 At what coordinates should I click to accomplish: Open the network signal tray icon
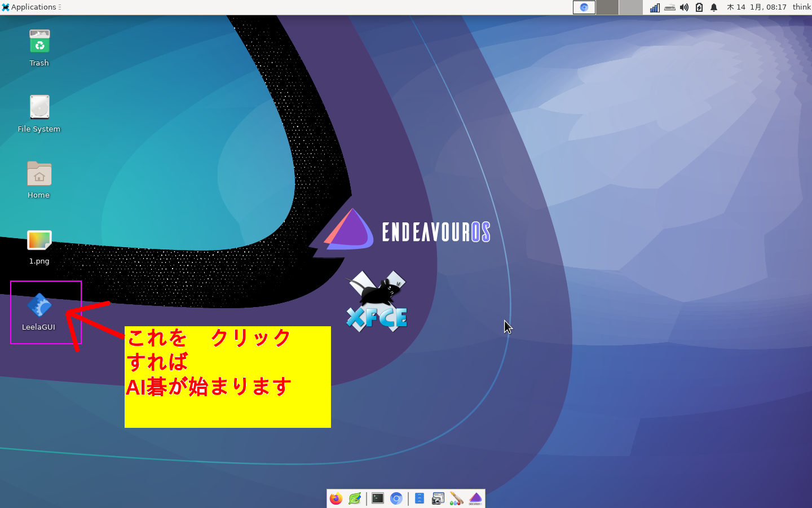(655, 7)
